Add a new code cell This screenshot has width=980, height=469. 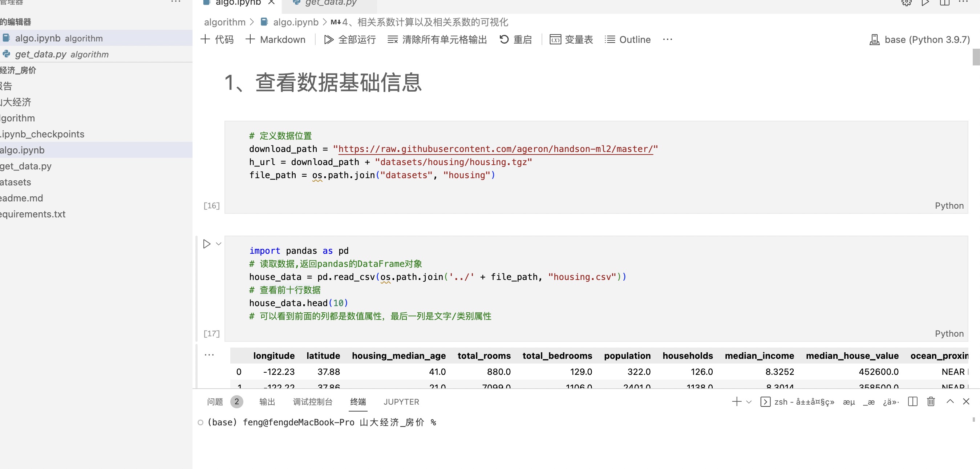pos(217,40)
